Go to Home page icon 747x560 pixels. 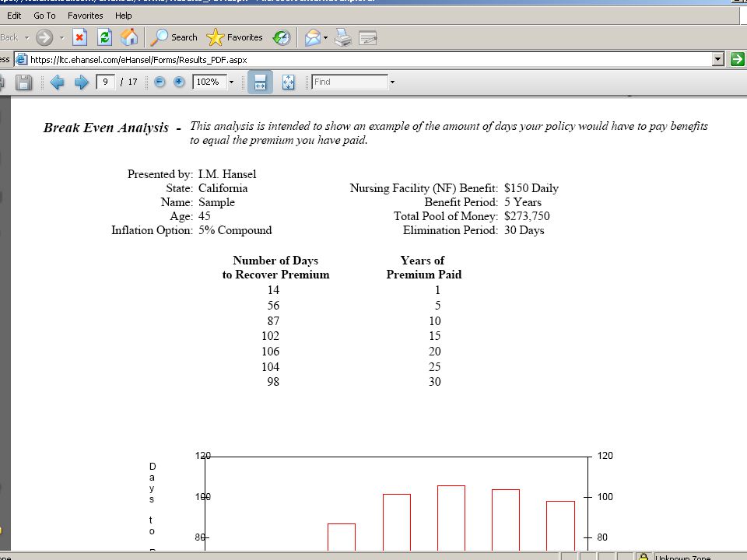[129, 37]
